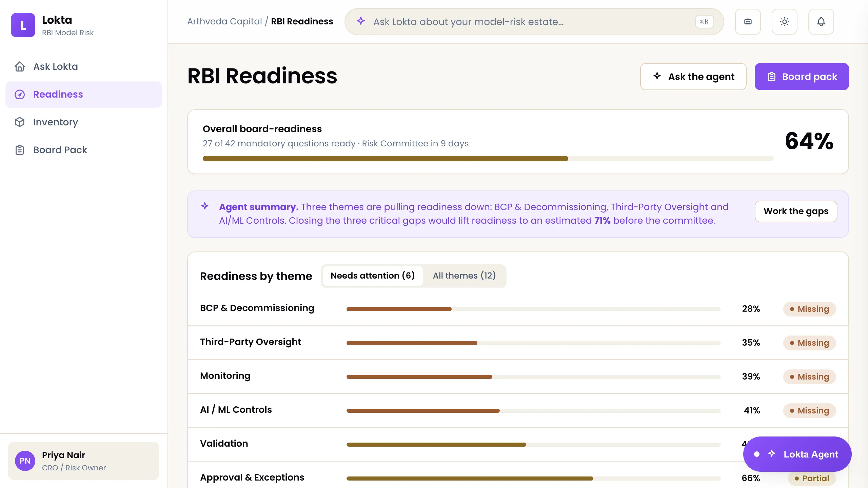The width and height of the screenshot is (868, 488).
Task: Click sparkle icon on Lokta Agent button
Action: coord(772,453)
